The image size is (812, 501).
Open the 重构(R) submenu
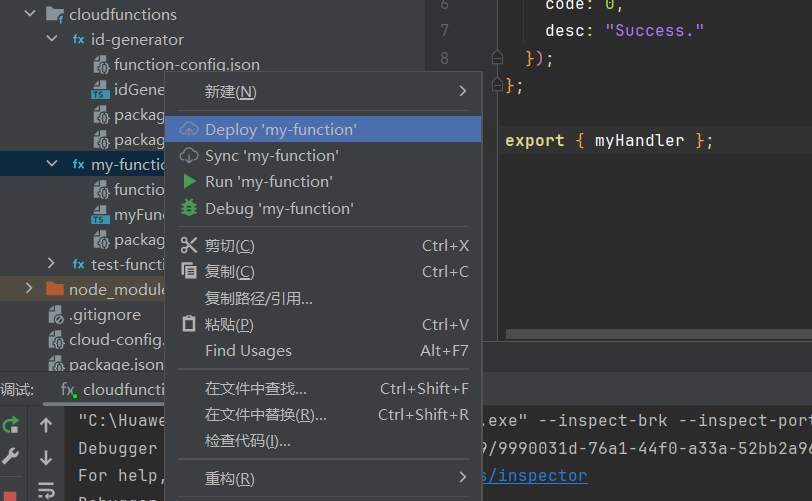click(x=323, y=478)
